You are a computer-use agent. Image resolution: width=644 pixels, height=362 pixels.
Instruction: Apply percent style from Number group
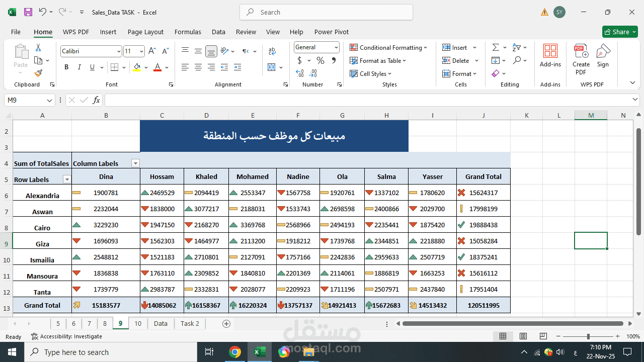click(x=320, y=60)
